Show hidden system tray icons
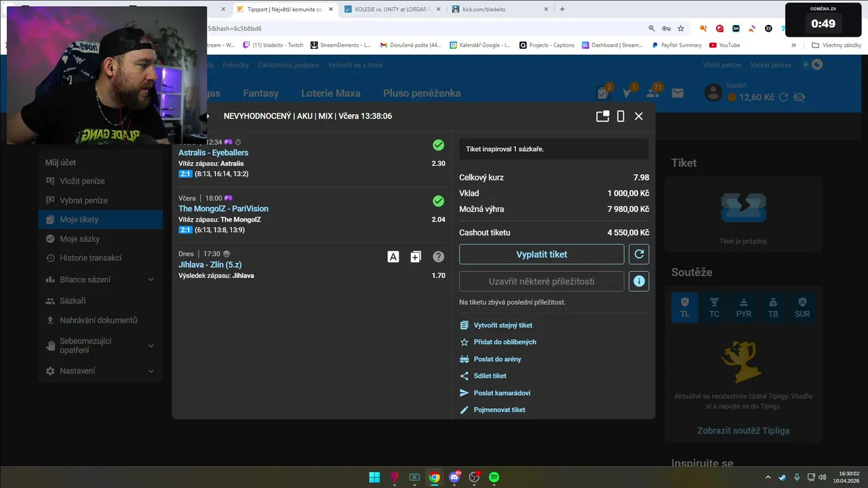 point(768,477)
